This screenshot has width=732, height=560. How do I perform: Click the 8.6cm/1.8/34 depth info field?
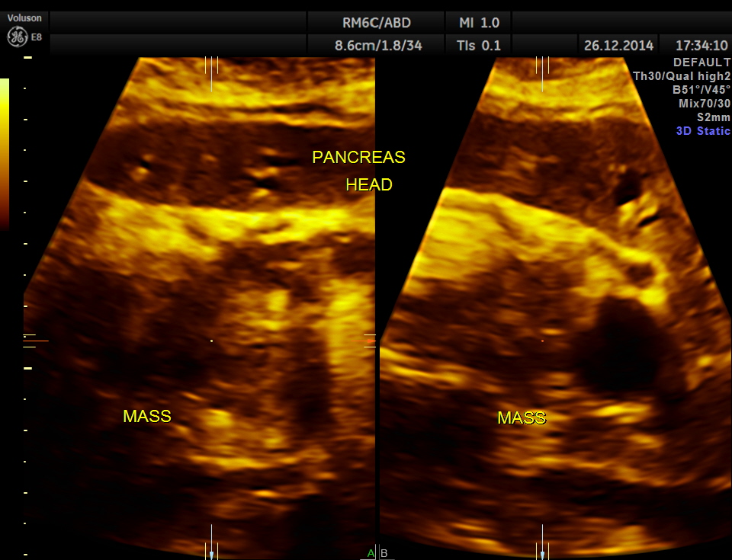[378, 46]
